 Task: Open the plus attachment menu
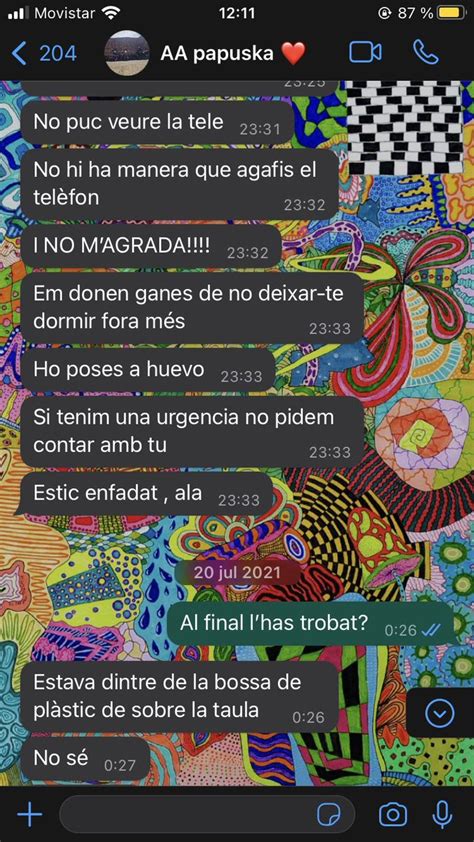30,815
